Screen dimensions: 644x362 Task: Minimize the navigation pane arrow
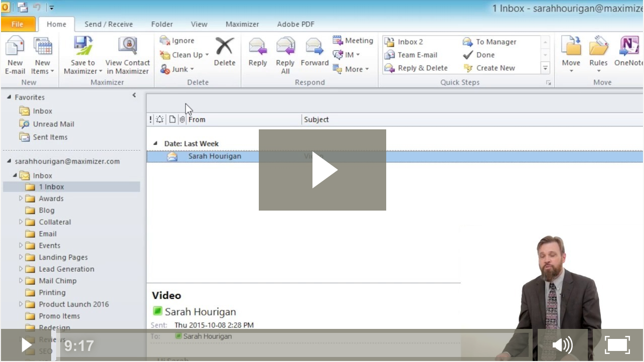coord(134,95)
